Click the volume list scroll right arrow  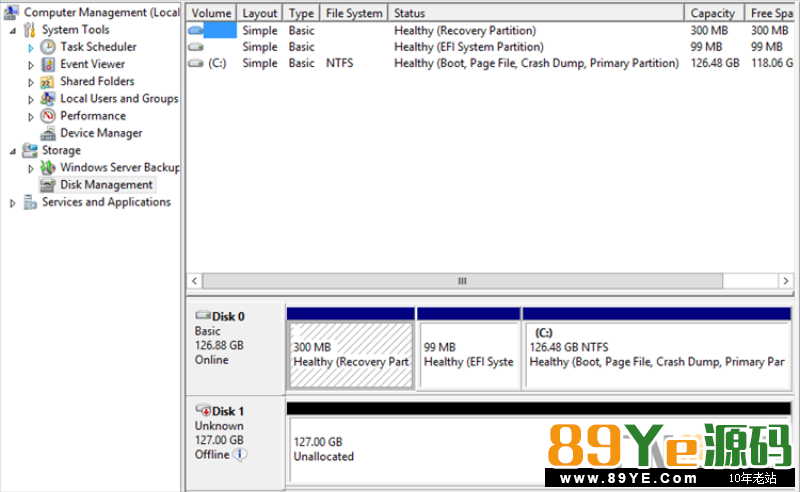click(x=786, y=281)
